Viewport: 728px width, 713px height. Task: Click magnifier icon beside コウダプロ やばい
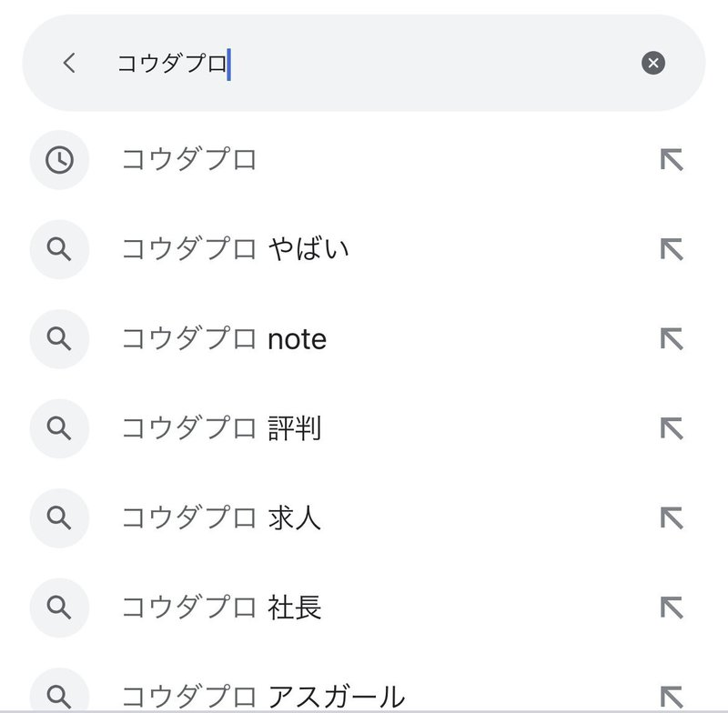[59, 249]
